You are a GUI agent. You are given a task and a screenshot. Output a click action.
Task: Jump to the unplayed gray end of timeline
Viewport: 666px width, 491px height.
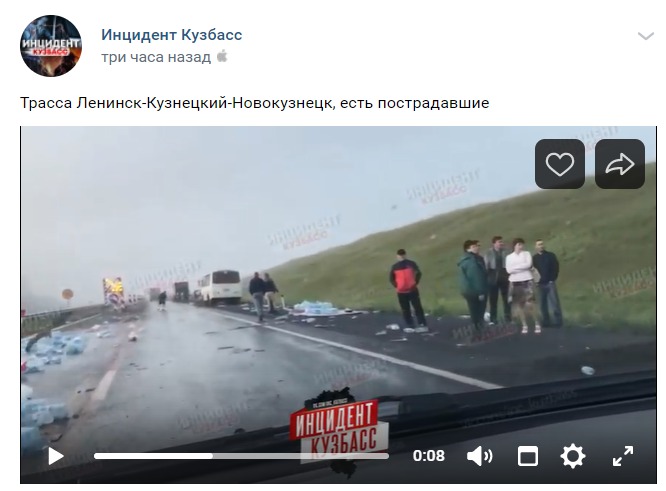301,456
